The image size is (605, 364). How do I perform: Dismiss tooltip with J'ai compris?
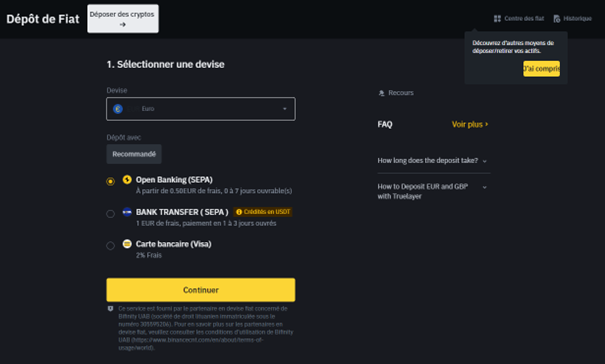541,69
